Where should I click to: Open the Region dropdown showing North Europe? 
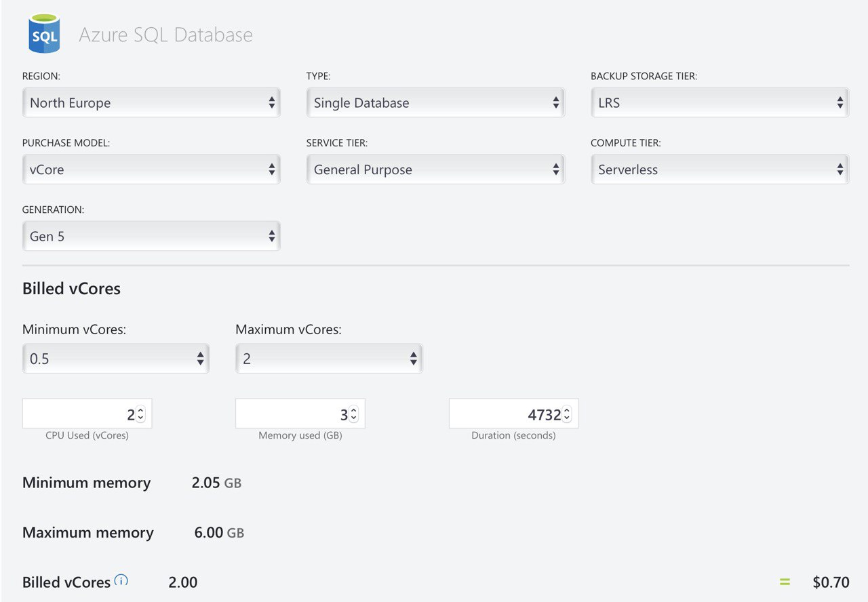[151, 102]
